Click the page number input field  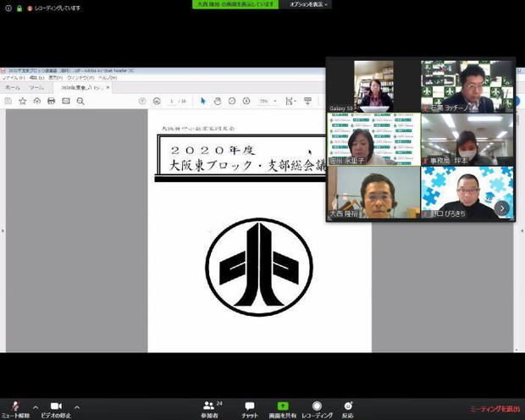click(x=171, y=101)
